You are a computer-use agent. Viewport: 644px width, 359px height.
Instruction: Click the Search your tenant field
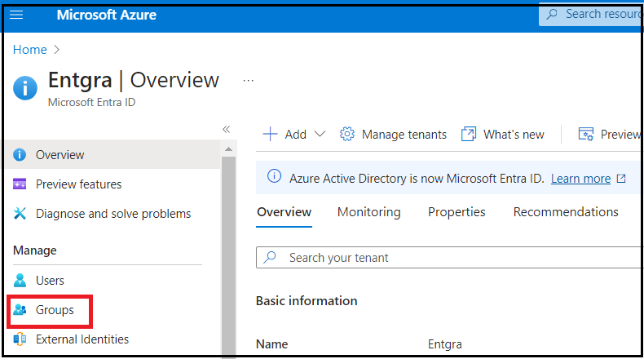click(x=449, y=258)
